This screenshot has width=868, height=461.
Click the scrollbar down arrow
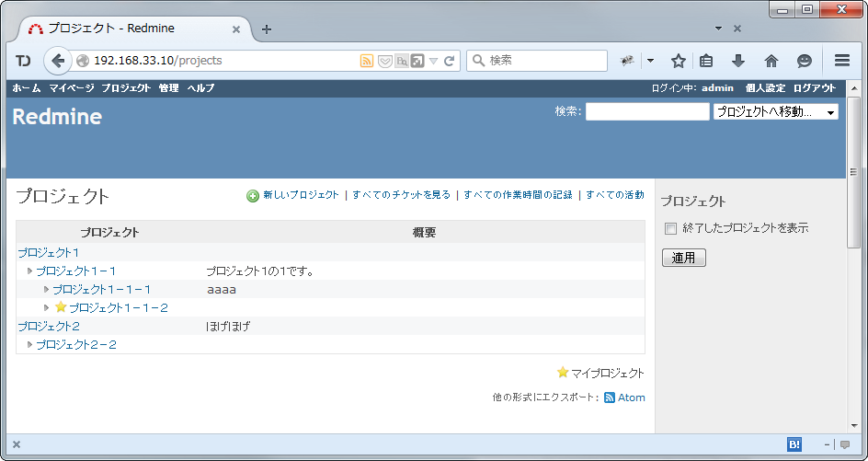(853, 426)
